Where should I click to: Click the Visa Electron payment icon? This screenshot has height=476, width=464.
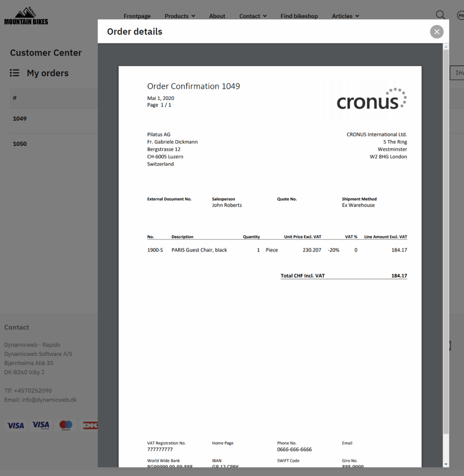pos(41,425)
